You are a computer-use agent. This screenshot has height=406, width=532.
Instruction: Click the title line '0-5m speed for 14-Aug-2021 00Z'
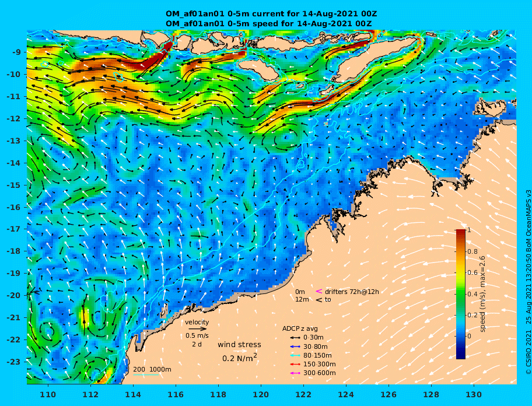click(300, 23)
